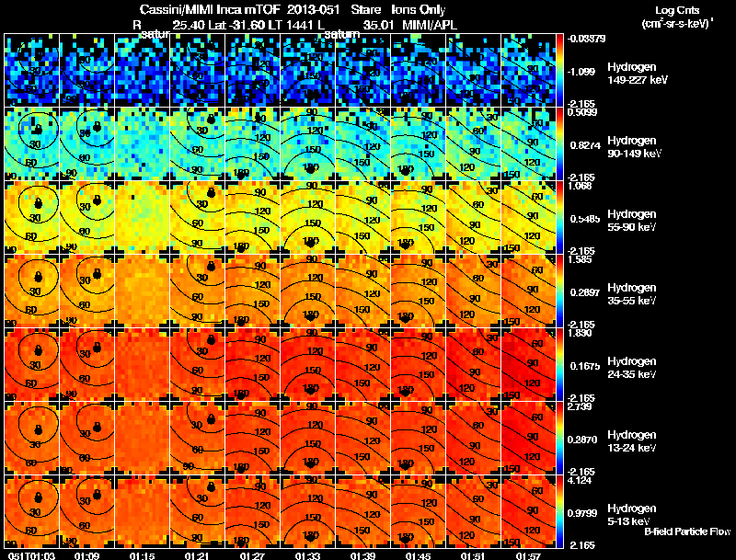Click the color bar beside Hydrogen 149-227 keV
The width and height of the screenshot is (736, 560).
559,71
